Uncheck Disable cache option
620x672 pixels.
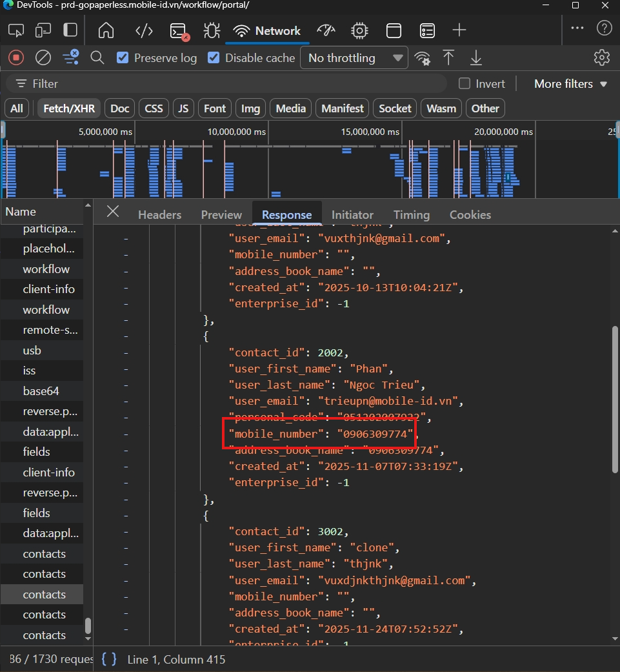214,57
